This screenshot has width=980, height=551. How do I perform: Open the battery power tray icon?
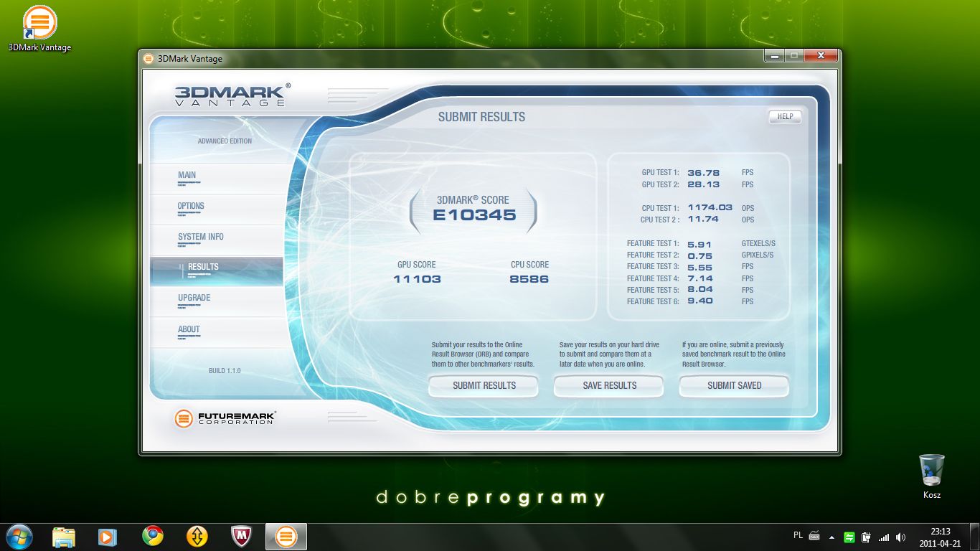coord(867,537)
